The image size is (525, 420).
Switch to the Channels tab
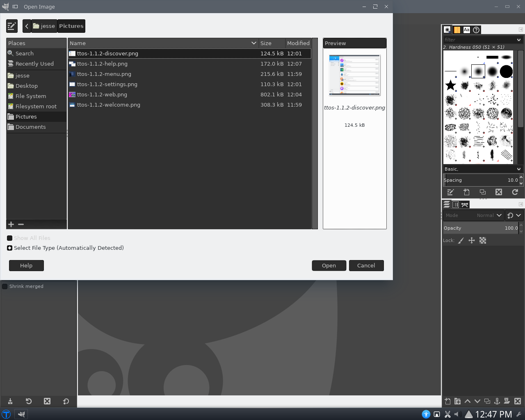click(x=456, y=204)
